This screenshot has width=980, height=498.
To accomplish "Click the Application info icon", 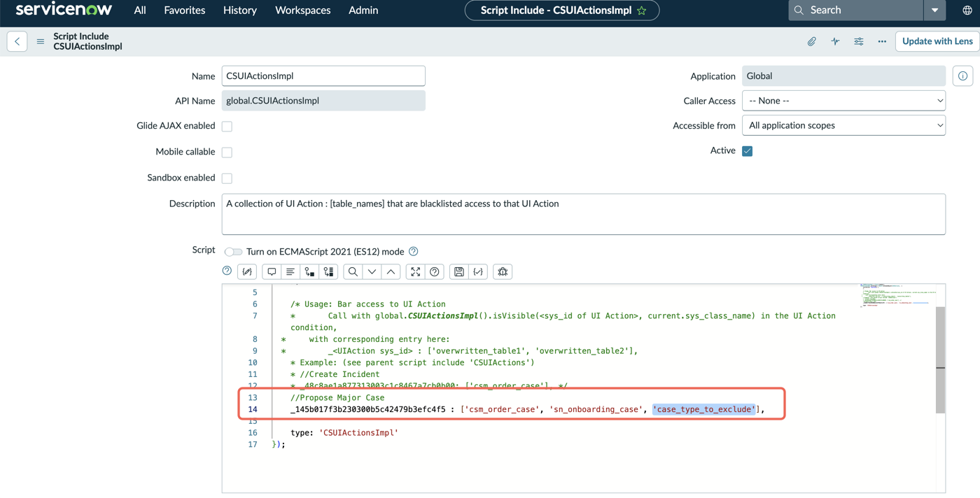I will coord(963,76).
